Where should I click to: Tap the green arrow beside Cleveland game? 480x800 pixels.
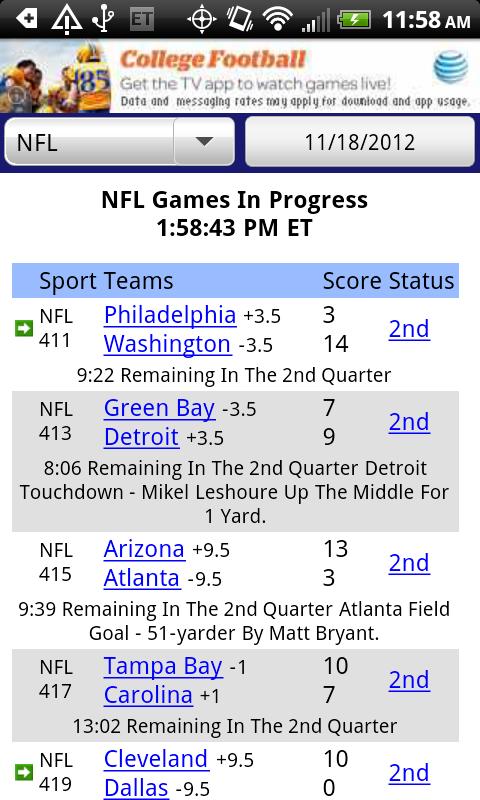(x=23, y=771)
